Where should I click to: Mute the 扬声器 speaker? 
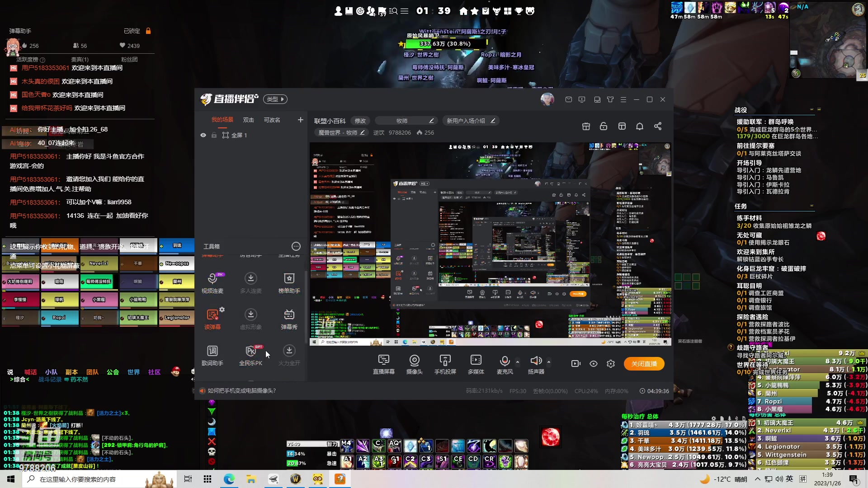tap(536, 364)
